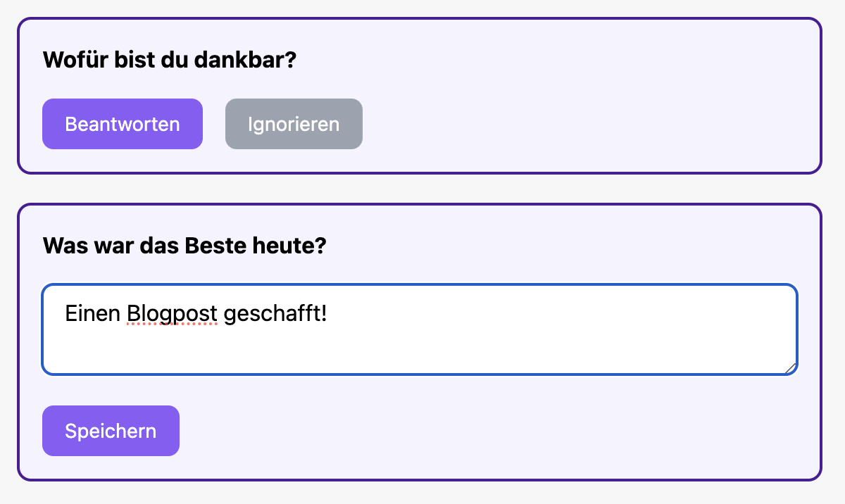Click the purple Beantworten action
The width and height of the screenshot is (845, 504).
[122, 124]
